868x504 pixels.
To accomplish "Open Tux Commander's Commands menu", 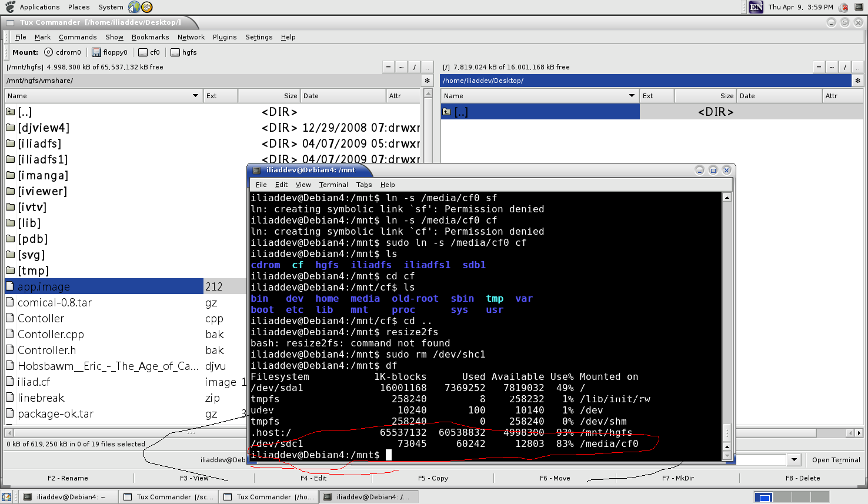I will [78, 37].
